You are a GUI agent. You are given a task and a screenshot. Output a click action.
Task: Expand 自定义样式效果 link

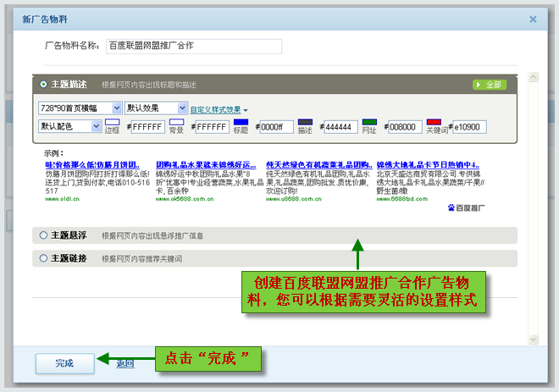pos(219,110)
